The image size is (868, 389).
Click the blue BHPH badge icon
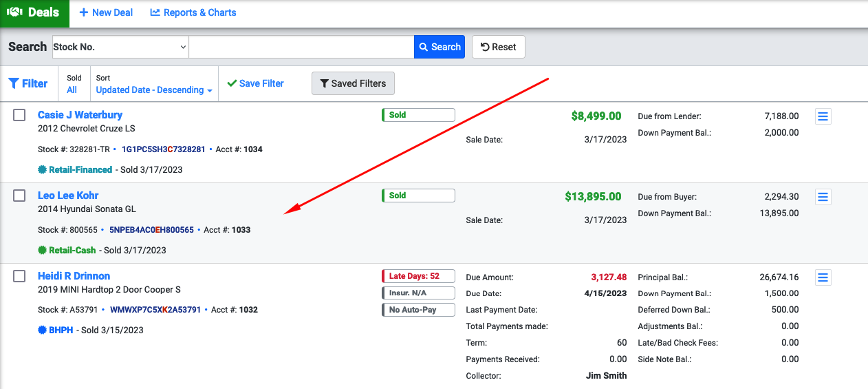[43, 330]
